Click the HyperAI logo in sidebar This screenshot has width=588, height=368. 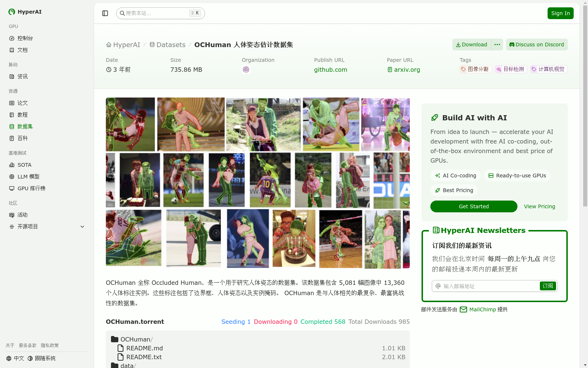point(25,12)
